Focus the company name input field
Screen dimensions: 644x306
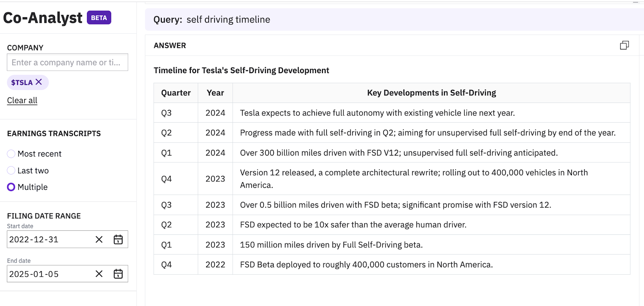pyautogui.click(x=67, y=62)
